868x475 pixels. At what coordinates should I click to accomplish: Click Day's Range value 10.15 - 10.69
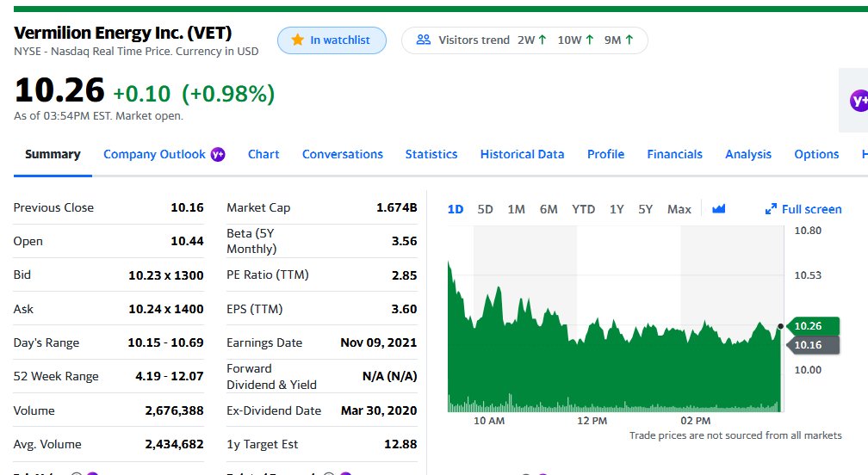coord(165,342)
